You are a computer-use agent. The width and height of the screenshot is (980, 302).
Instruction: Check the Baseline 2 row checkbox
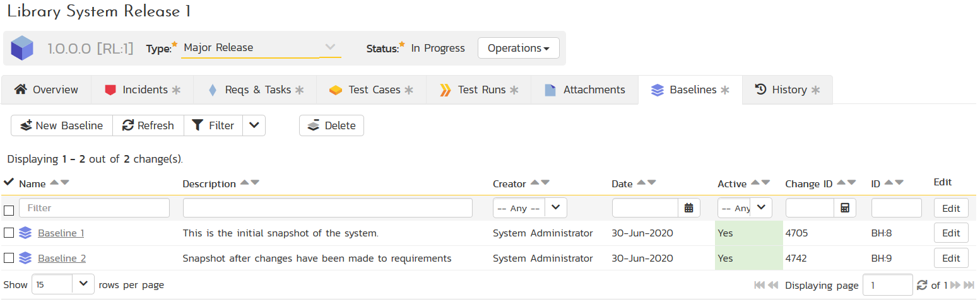coord(9,258)
